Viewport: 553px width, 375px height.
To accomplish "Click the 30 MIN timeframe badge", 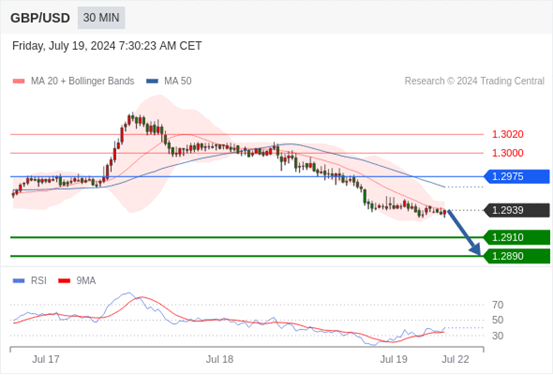I will coord(101,18).
